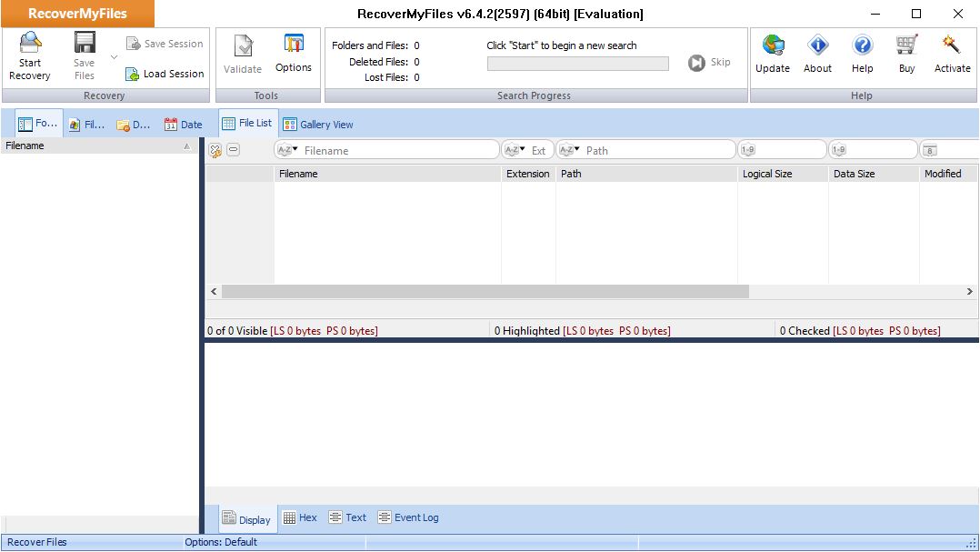Click the Start Recovery icon
The height and width of the screenshot is (552, 980).
coord(29,43)
